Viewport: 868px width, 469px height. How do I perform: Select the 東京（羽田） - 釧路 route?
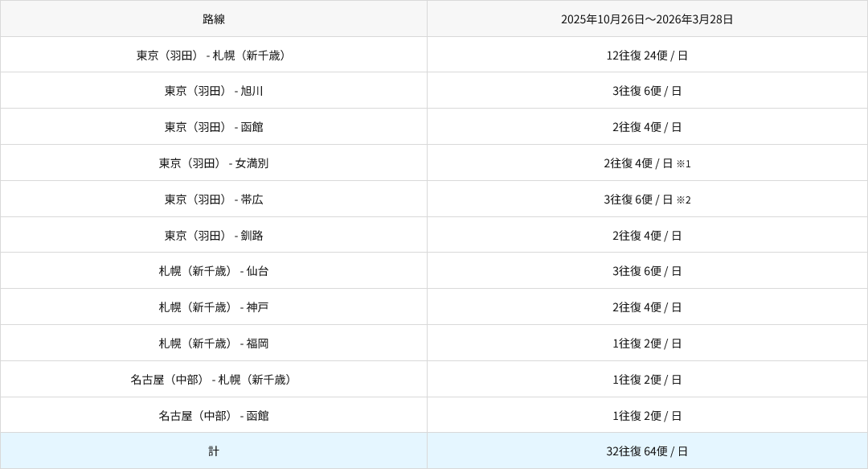pos(214,236)
